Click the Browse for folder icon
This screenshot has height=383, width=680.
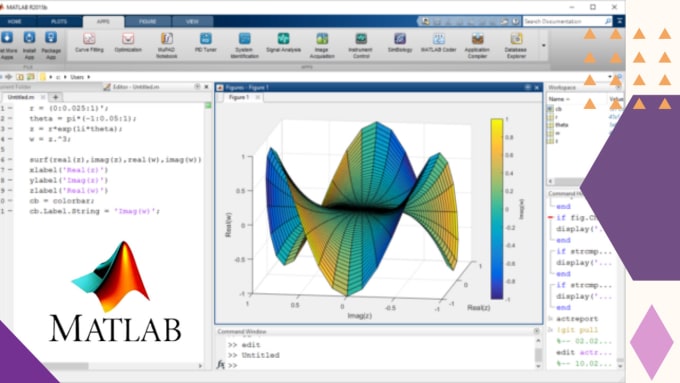30,77
